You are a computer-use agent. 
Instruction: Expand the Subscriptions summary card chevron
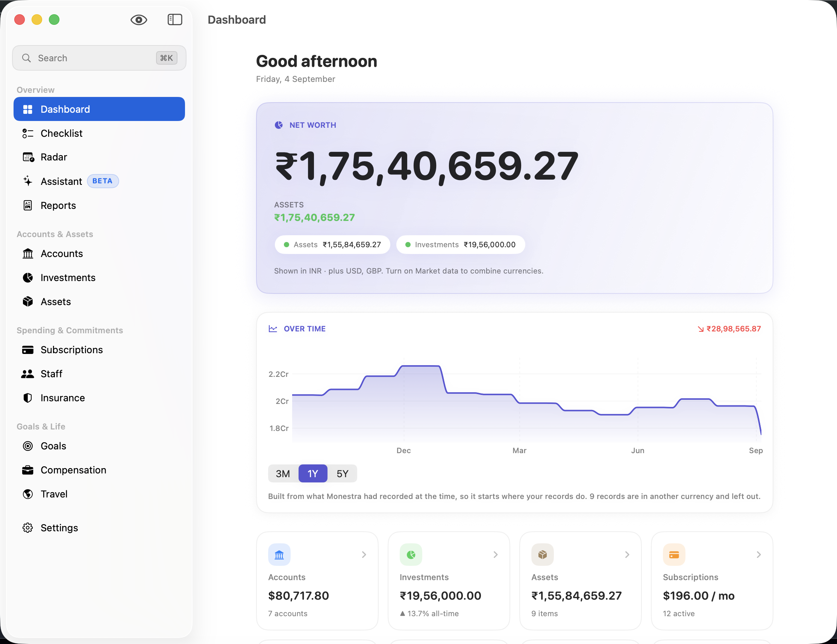(x=758, y=555)
